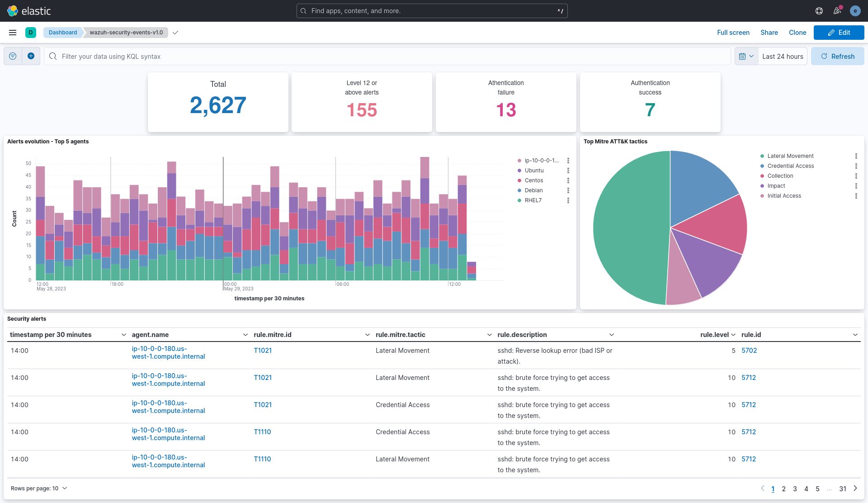Open the Dashboard breadcrumb
This screenshot has width=868, height=503.
(x=63, y=33)
